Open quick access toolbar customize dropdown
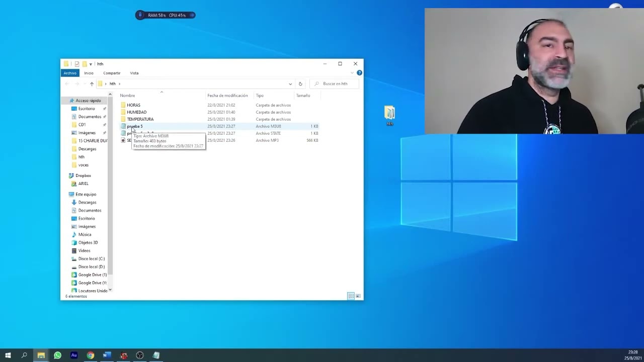 91,64
